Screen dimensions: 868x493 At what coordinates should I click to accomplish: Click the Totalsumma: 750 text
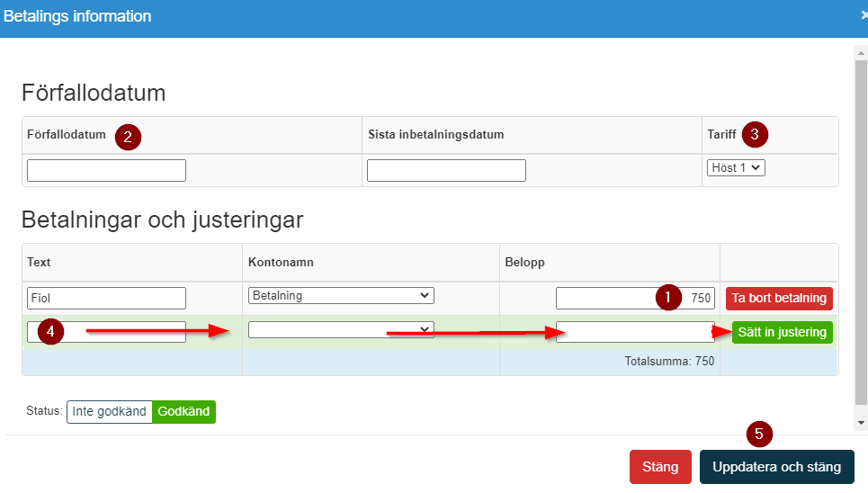tap(669, 361)
